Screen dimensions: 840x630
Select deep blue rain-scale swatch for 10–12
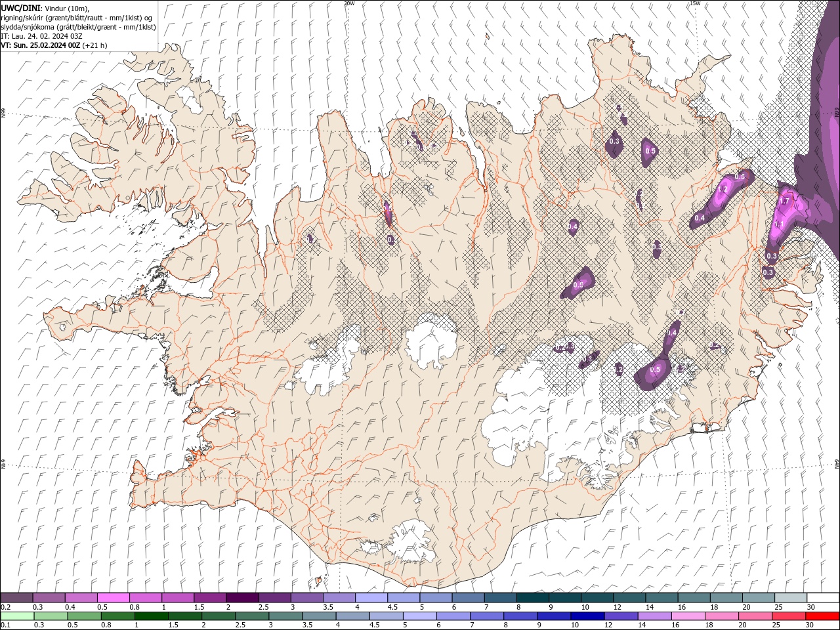[x=587, y=616]
